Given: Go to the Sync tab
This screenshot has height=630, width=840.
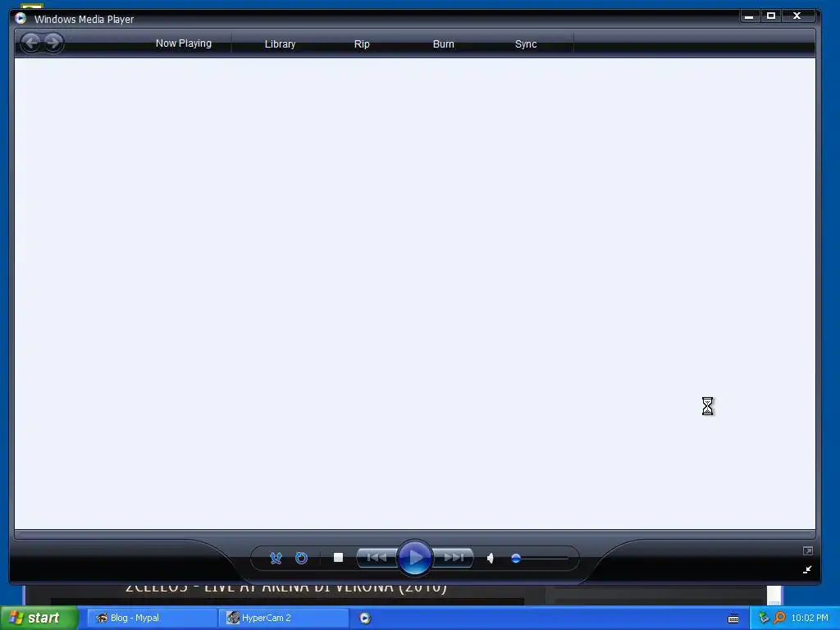Looking at the screenshot, I should [526, 44].
